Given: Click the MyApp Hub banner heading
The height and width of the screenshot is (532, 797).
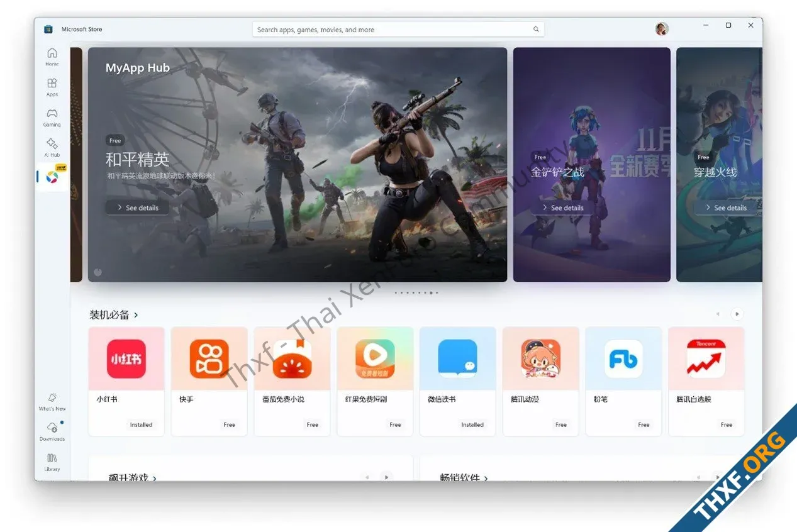Looking at the screenshot, I should pos(138,68).
